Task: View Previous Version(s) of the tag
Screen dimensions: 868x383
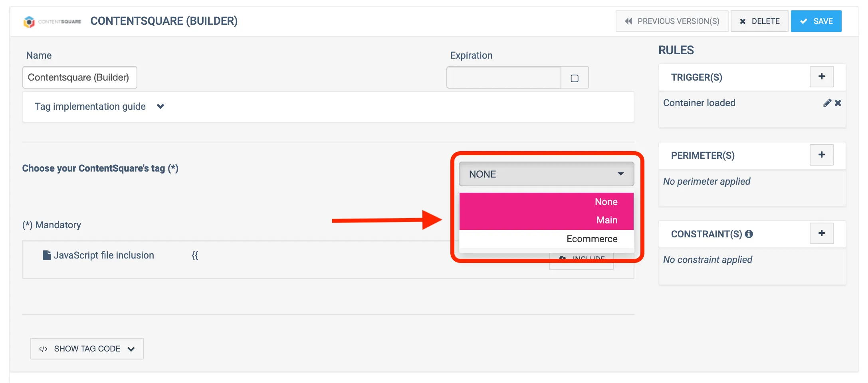Action: 672,21
